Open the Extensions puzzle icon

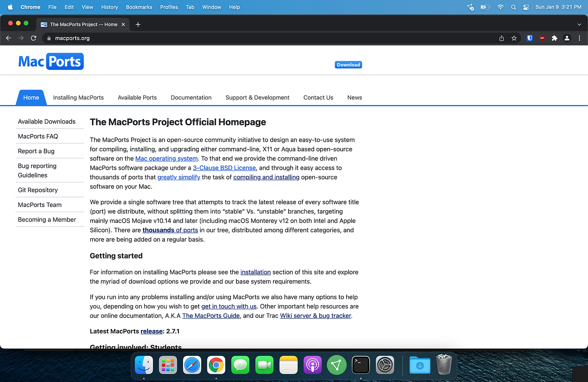(x=554, y=38)
